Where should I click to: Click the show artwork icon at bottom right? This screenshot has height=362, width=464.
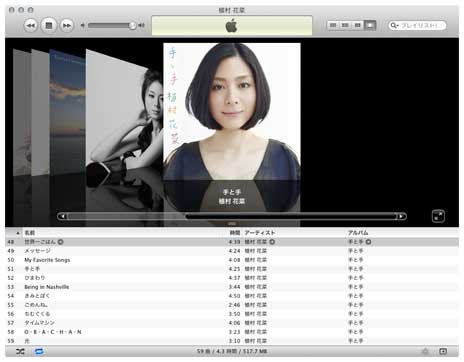(x=443, y=351)
